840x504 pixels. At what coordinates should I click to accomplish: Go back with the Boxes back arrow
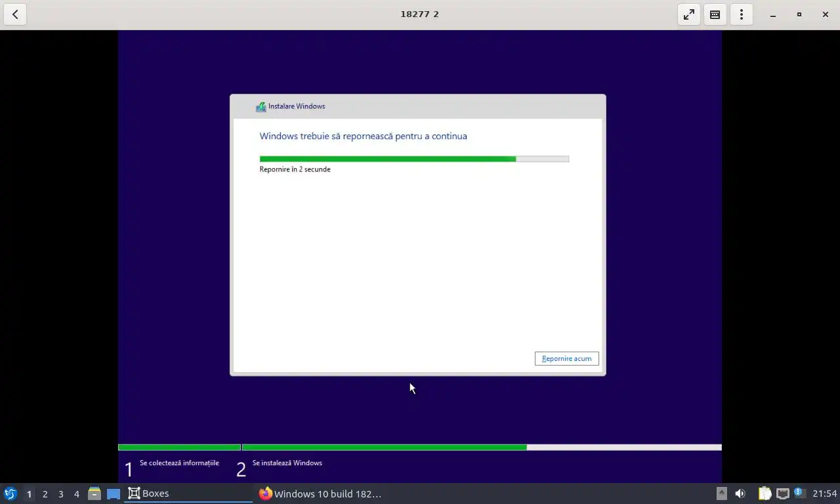click(15, 14)
